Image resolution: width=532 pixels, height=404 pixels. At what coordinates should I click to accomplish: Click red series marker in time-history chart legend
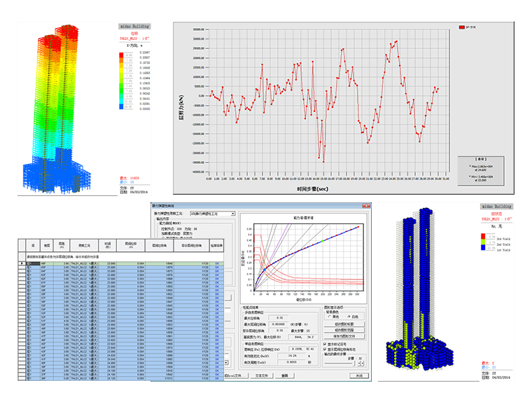462,27
